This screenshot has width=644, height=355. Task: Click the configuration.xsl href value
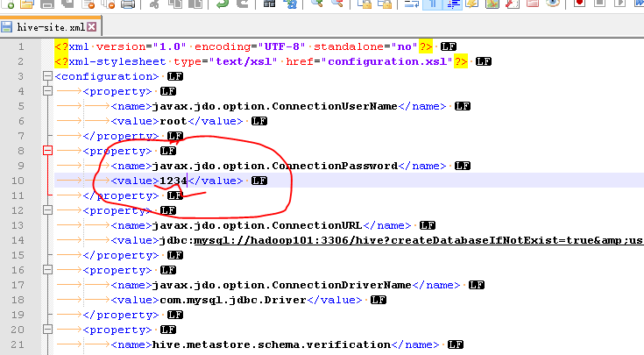[387, 61]
